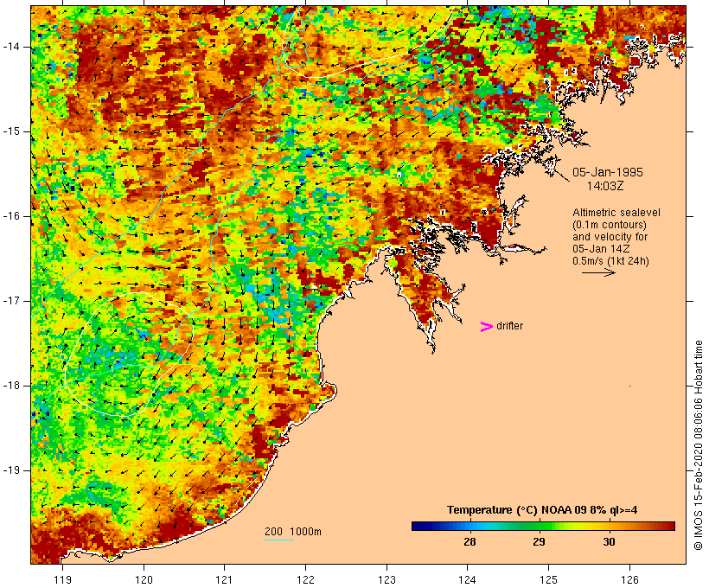Click the 0.5m/s (1kt 24h) label
The image size is (709, 588).
610,261
